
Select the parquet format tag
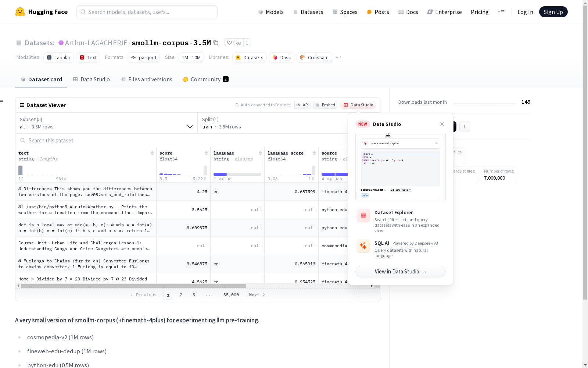click(144, 57)
